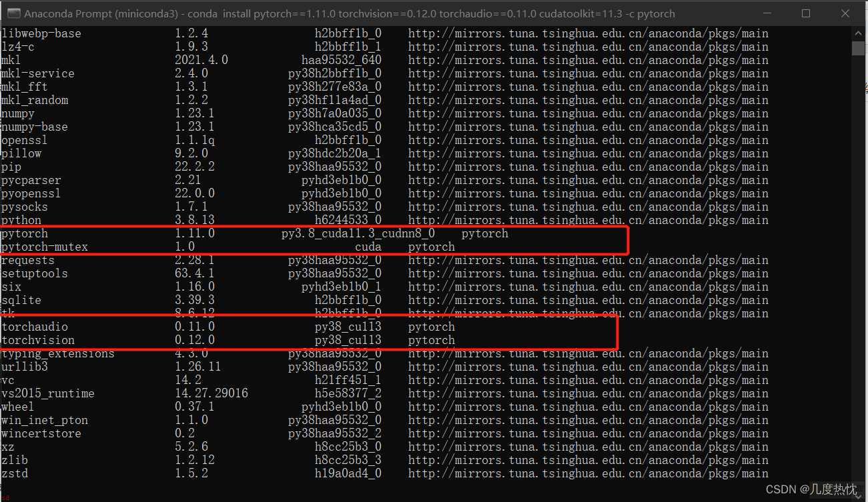Click the package name pycparser
868x502 pixels.
point(31,180)
